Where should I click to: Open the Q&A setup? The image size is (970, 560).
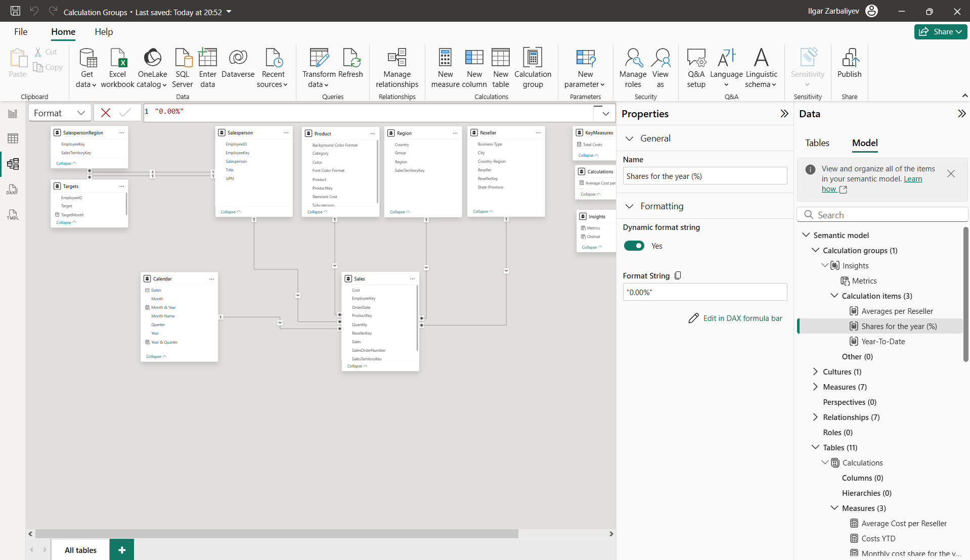click(x=696, y=68)
